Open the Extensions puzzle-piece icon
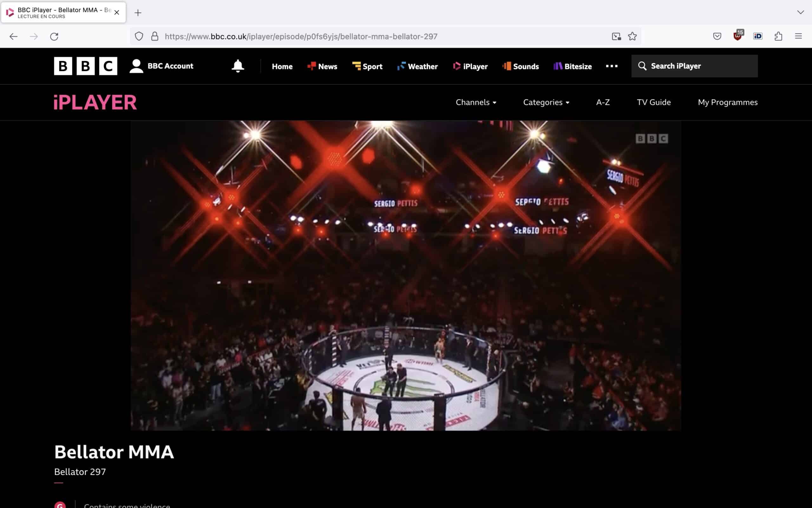The image size is (812, 508). point(778,36)
